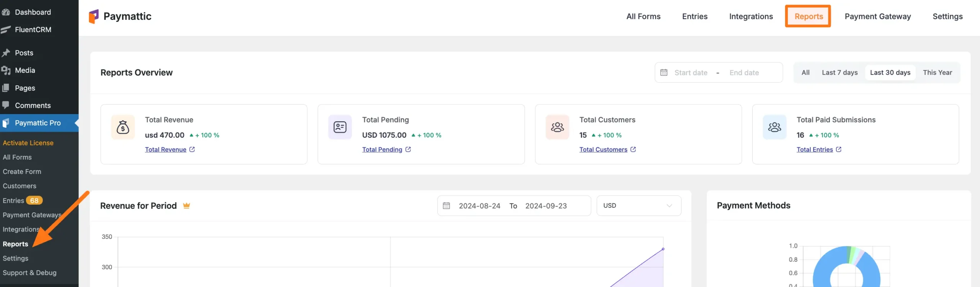Click the calendar icon in Start date field

point(664,72)
